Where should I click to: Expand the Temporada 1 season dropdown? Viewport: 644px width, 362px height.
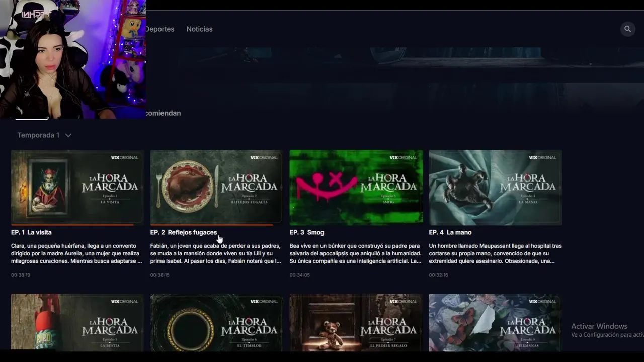44,135
